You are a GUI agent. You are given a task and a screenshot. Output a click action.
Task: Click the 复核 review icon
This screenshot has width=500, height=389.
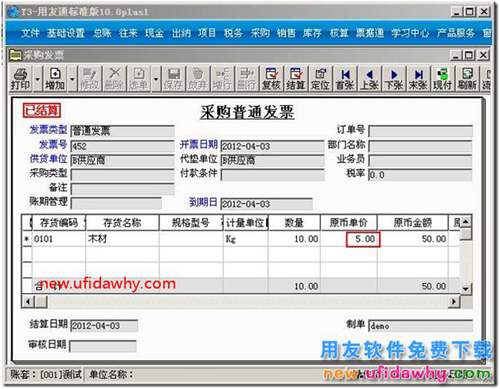coord(271,79)
